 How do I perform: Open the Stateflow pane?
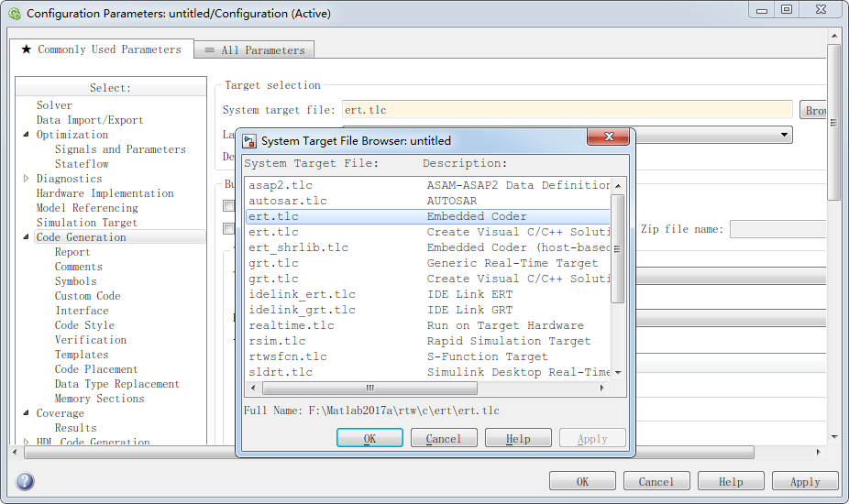(x=82, y=163)
